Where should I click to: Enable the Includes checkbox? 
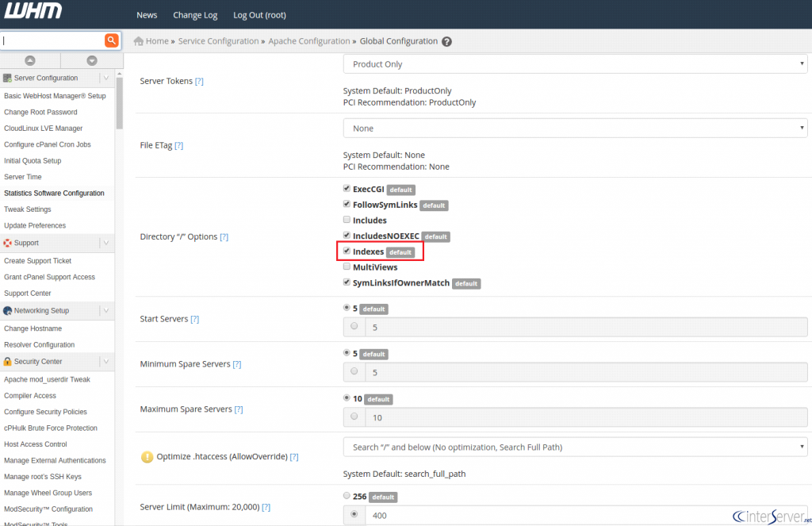coord(347,219)
